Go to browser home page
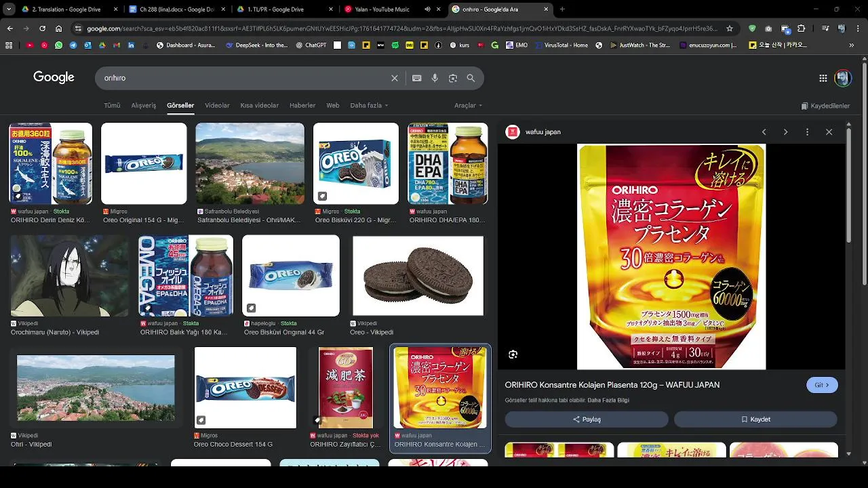868x488 pixels. 58,28
